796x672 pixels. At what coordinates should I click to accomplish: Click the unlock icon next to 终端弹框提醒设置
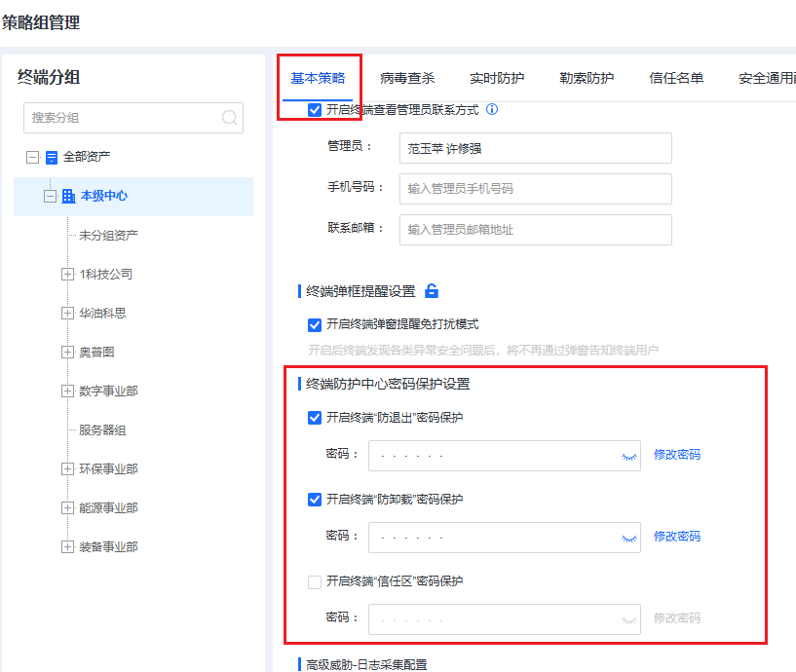click(x=432, y=291)
